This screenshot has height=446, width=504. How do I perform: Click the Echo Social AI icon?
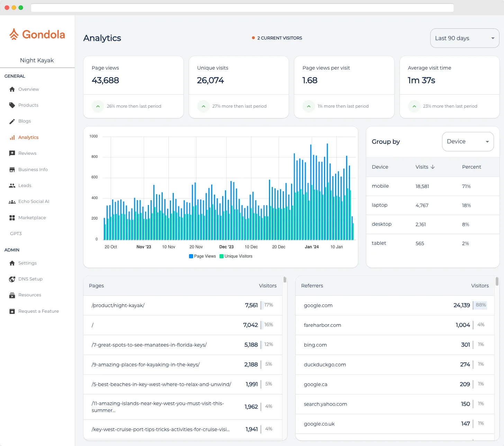[x=12, y=201]
